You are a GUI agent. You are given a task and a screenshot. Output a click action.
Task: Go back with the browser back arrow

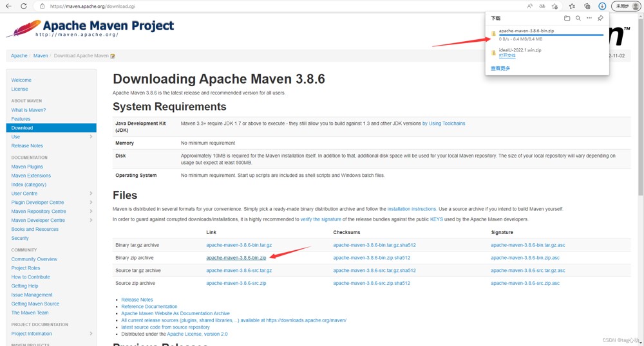click(8, 6)
